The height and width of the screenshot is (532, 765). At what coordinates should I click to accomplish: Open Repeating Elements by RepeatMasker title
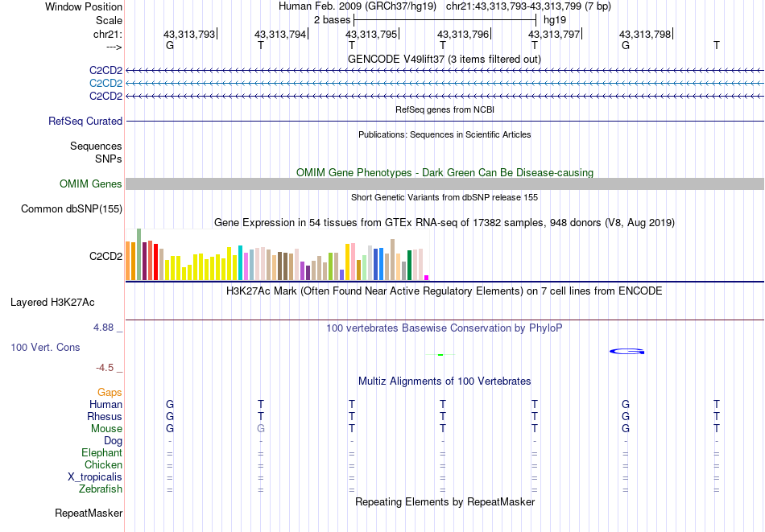[445, 501]
